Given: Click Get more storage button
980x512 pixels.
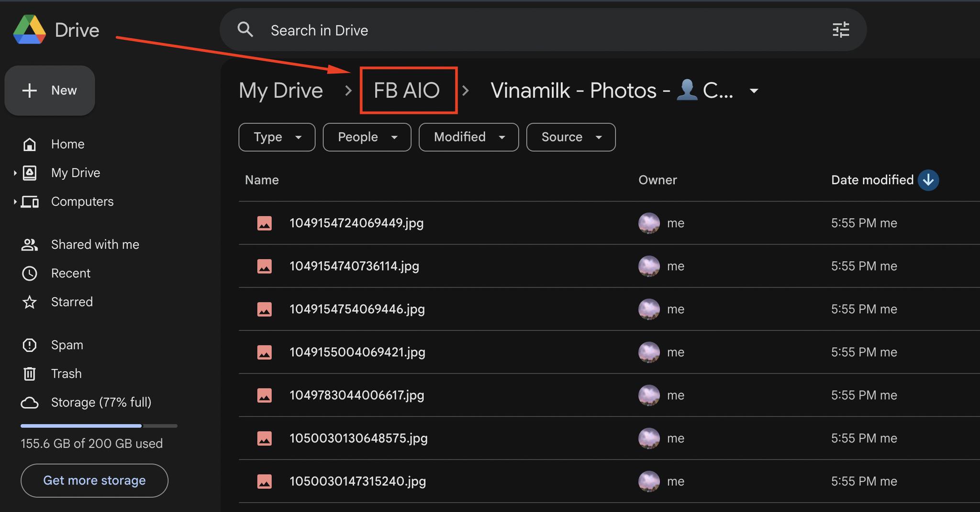Looking at the screenshot, I should point(94,480).
